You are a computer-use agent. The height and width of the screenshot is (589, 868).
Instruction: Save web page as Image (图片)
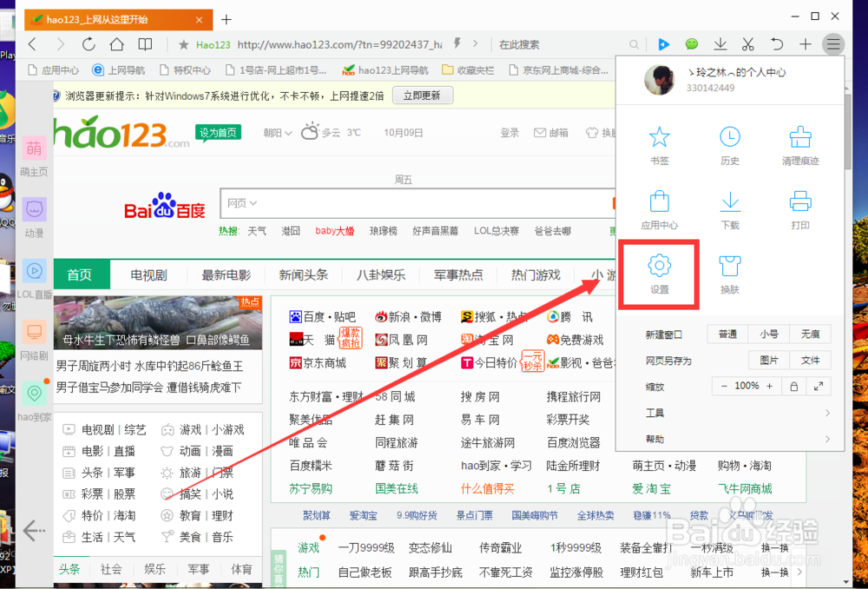click(768, 361)
